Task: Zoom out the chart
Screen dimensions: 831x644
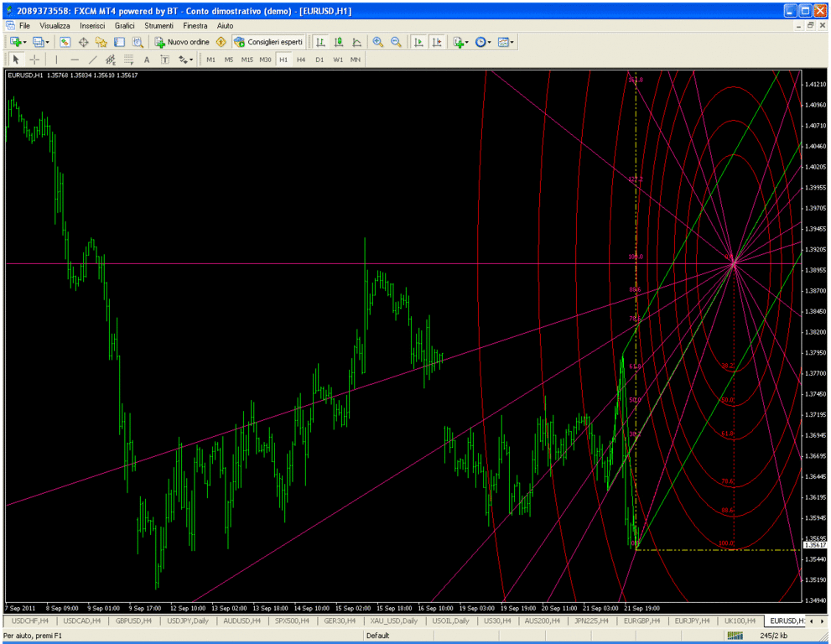Action: pos(396,42)
